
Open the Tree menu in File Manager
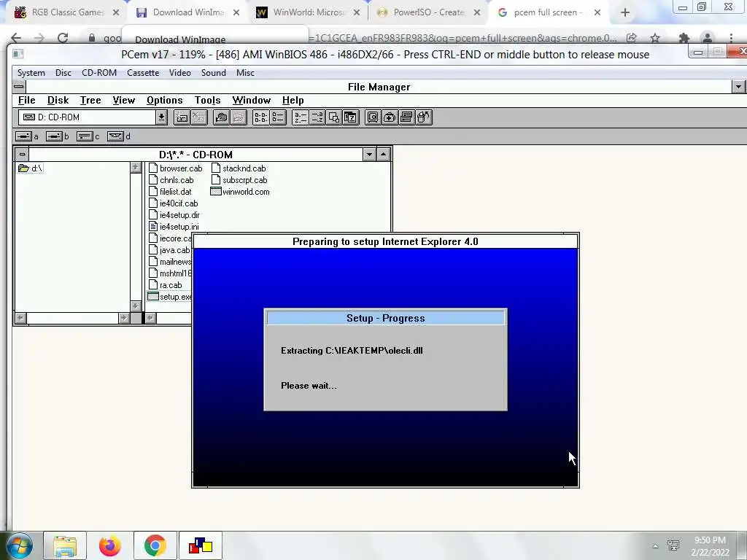tap(90, 101)
